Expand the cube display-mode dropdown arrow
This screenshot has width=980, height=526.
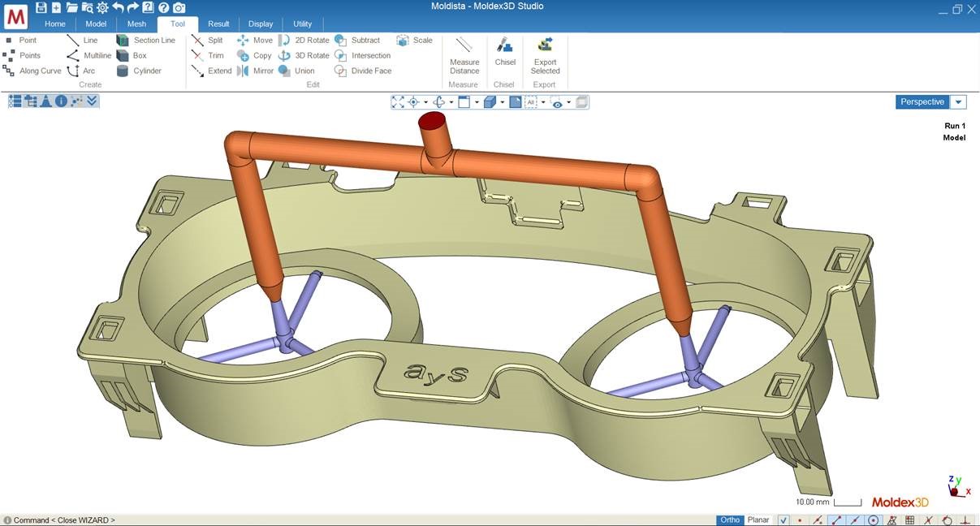503,102
